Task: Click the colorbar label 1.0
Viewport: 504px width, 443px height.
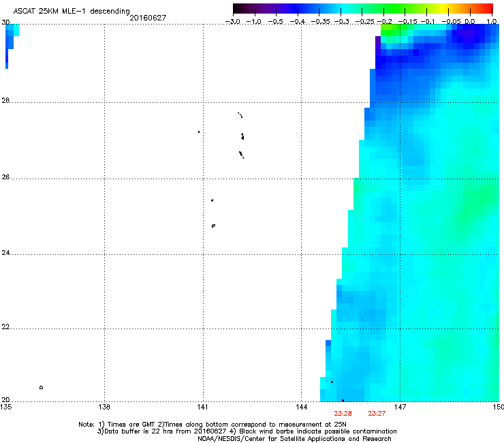Action: pyautogui.click(x=492, y=22)
